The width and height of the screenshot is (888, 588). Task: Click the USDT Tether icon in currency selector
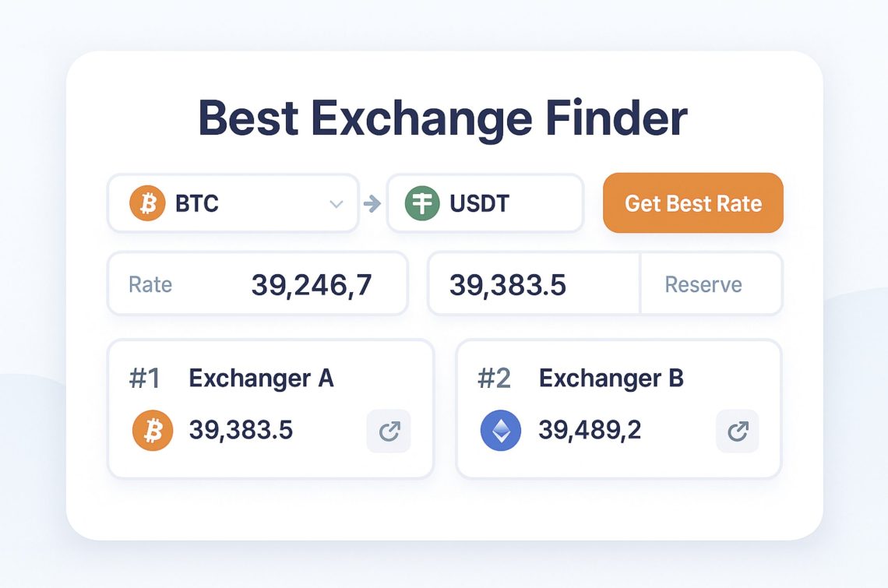[x=421, y=203]
